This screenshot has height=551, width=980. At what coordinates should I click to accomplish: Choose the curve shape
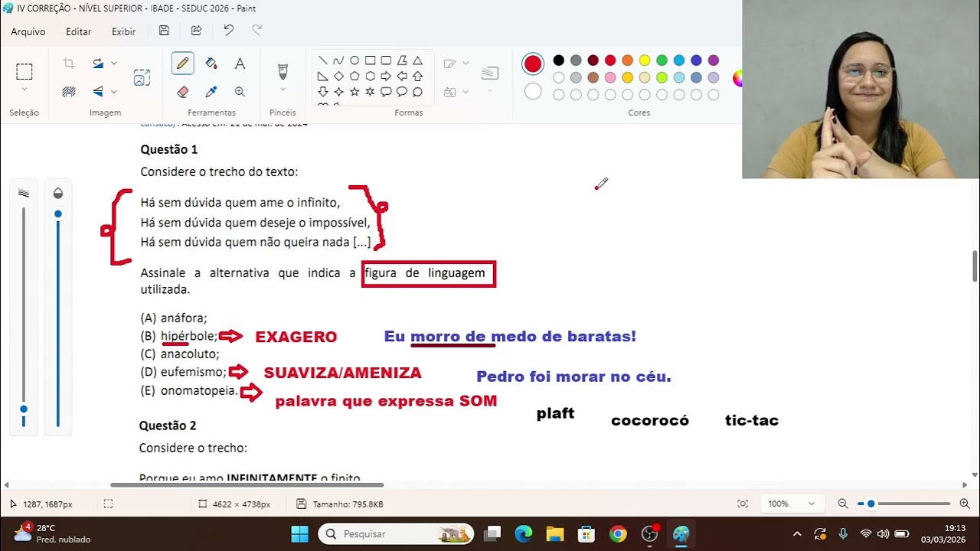click(x=338, y=60)
